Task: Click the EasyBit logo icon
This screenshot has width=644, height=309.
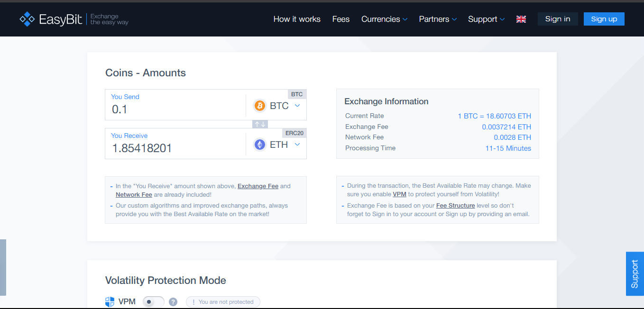Action: pyautogui.click(x=27, y=19)
